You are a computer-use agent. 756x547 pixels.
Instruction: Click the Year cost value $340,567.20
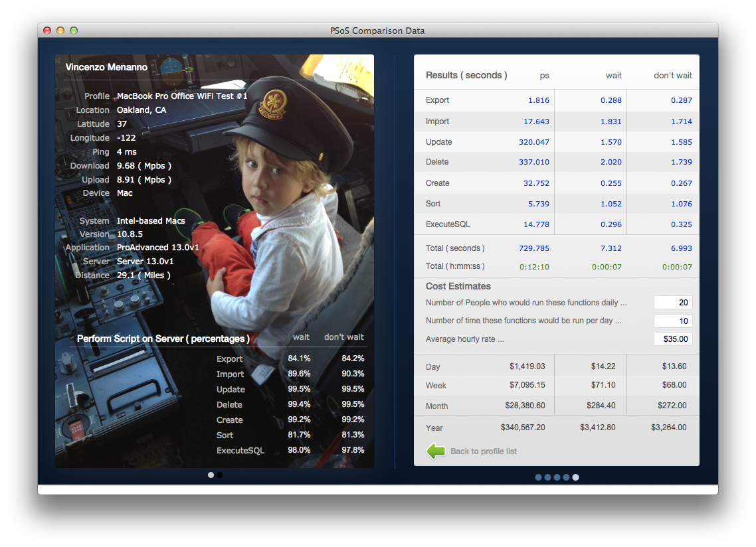click(523, 428)
